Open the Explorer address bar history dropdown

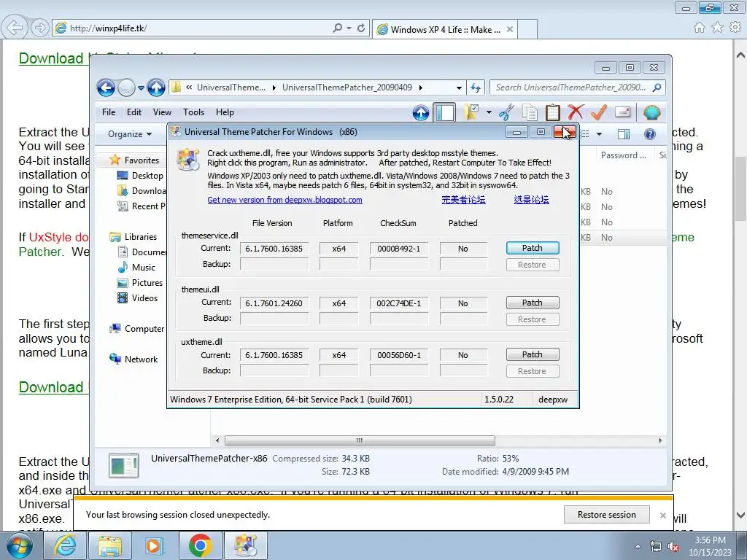[459, 87]
